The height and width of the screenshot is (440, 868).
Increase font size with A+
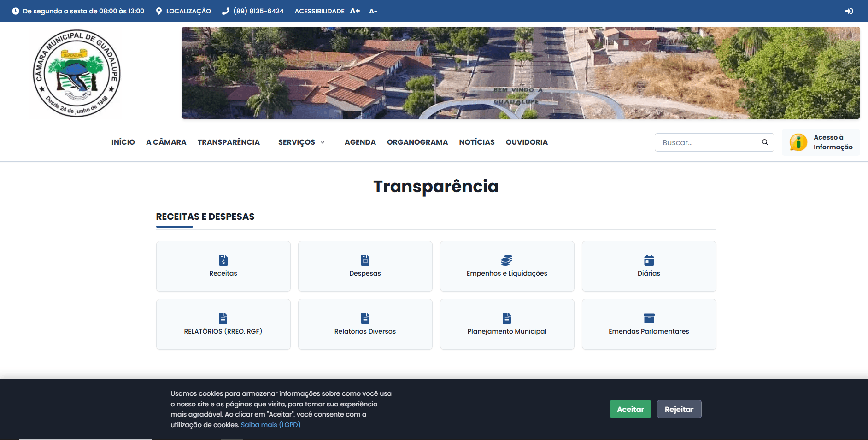(x=355, y=11)
